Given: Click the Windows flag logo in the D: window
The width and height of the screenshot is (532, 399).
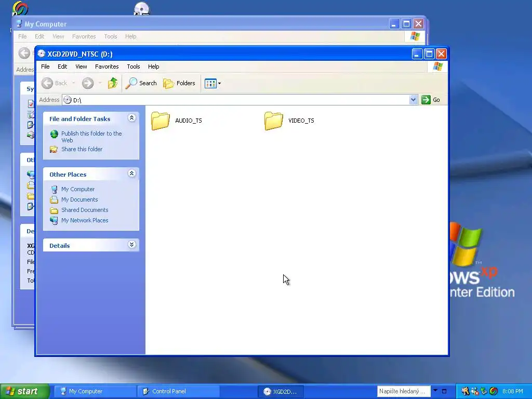Looking at the screenshot, I should (437, 66).
